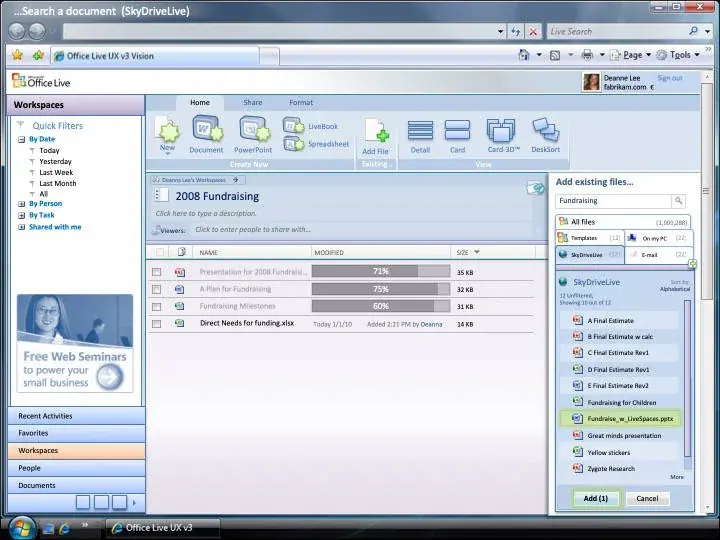Screen dimensions: 720x540
Task: Open the Share ribbon tab
Action: (253, 102)
